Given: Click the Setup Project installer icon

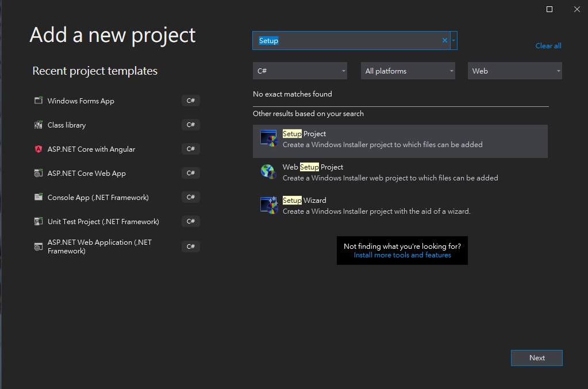Looking at the screenshot, I should (x=269, y=138).
